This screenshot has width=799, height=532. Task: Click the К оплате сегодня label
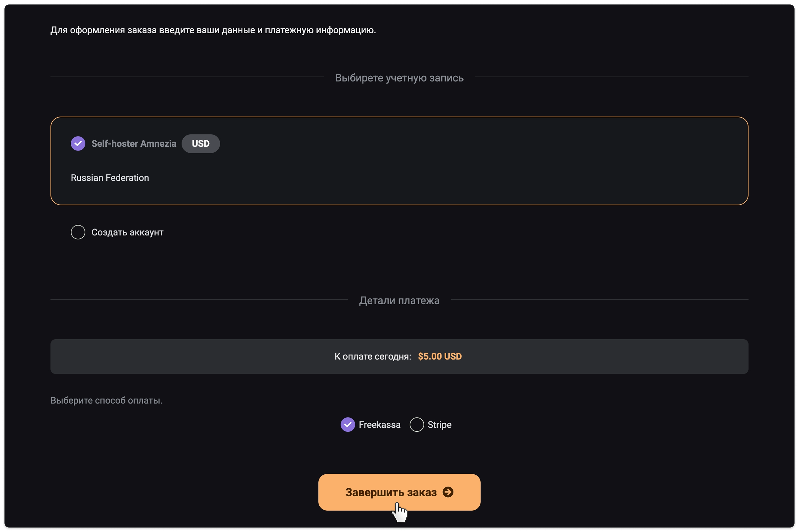tap(373, 356)
